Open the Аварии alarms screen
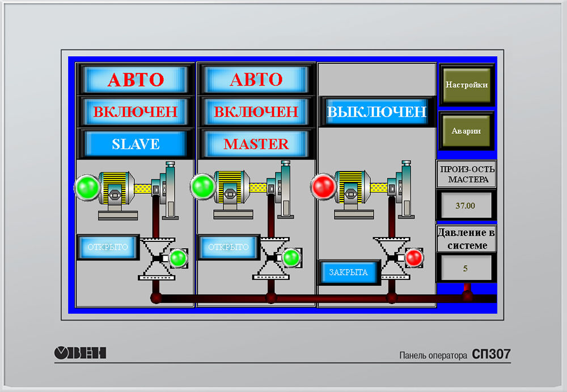567x392 pixels. [x=467, y=131]
